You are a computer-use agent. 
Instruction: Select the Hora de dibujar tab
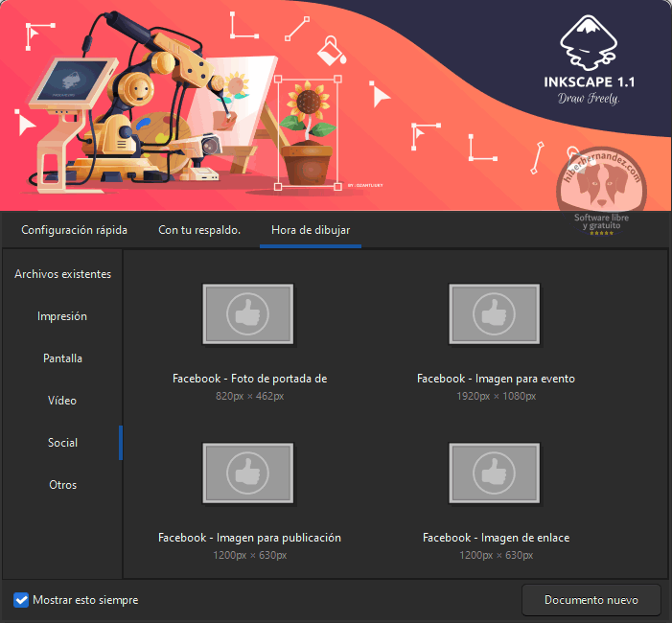(x=311, y=230)
